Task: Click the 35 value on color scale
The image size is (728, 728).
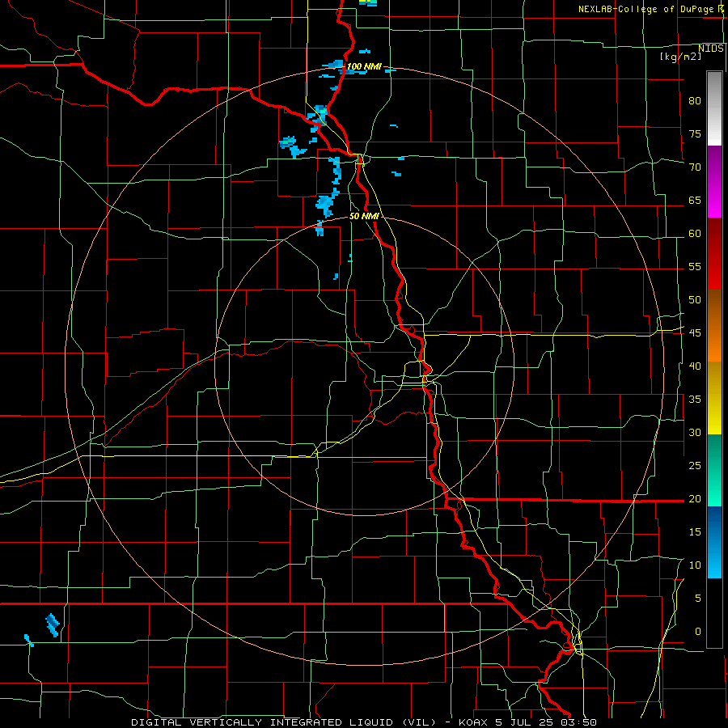Action: coord(695,400)
